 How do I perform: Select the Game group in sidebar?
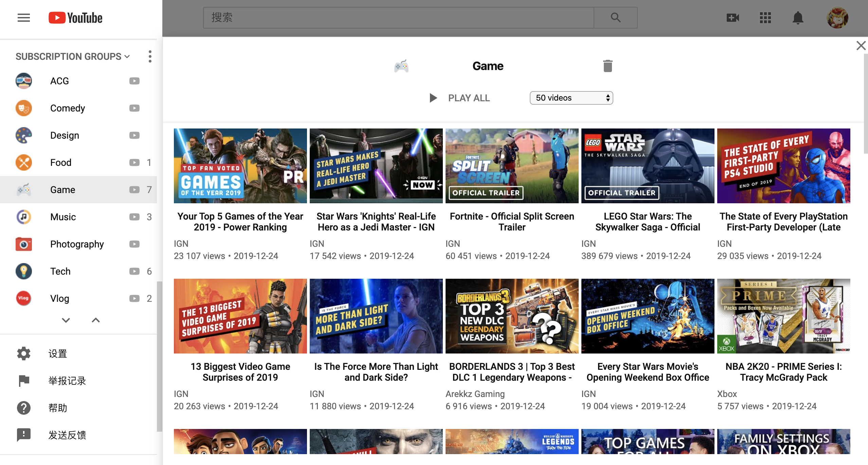78,190
